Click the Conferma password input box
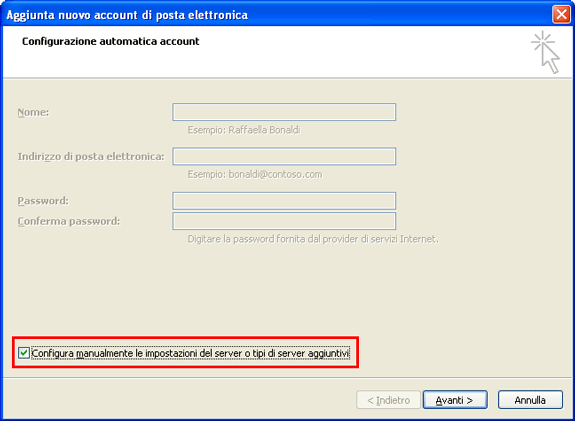 click(x=284, y=221)
